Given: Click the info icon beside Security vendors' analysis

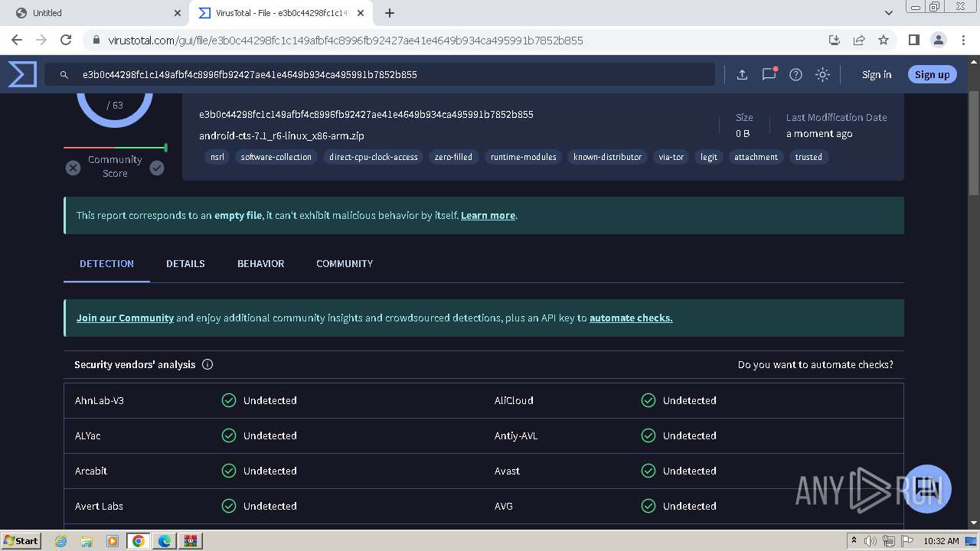Looking at the screenshot, I should (x=207, y=364).
